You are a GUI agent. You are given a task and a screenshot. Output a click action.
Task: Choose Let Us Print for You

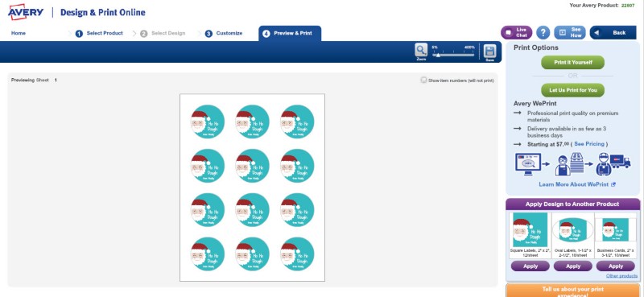(572, 90)
